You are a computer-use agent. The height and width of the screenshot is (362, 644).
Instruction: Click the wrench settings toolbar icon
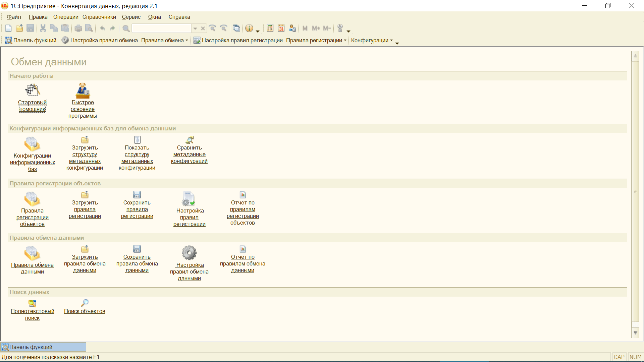(340, 28)
